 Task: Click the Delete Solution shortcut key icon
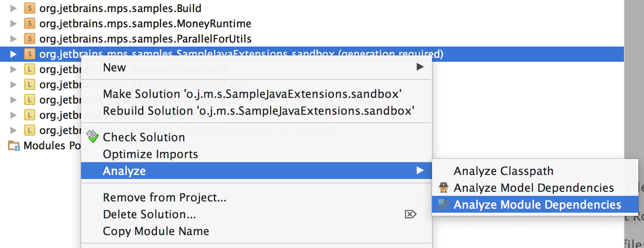tap(410, 214)
